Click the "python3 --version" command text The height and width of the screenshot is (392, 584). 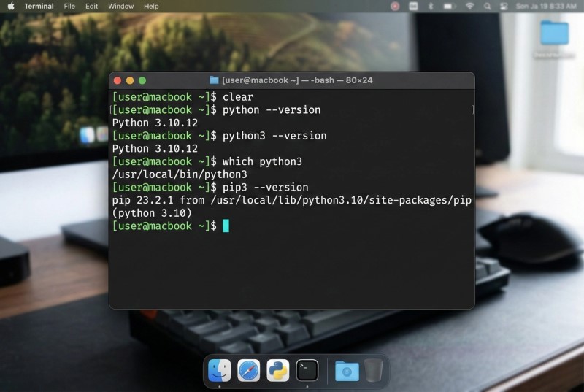274,136
